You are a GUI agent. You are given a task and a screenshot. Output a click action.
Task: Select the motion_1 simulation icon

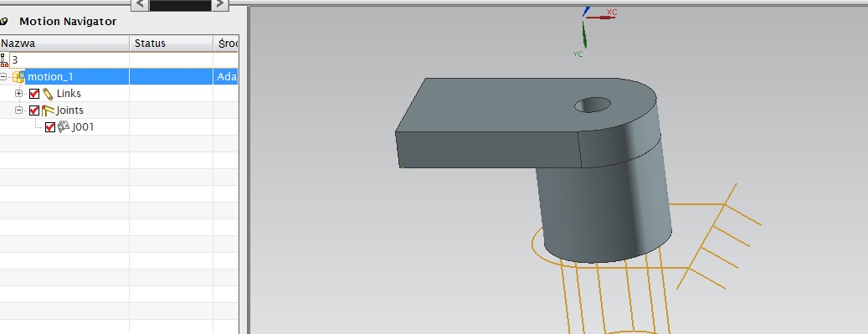18,77
